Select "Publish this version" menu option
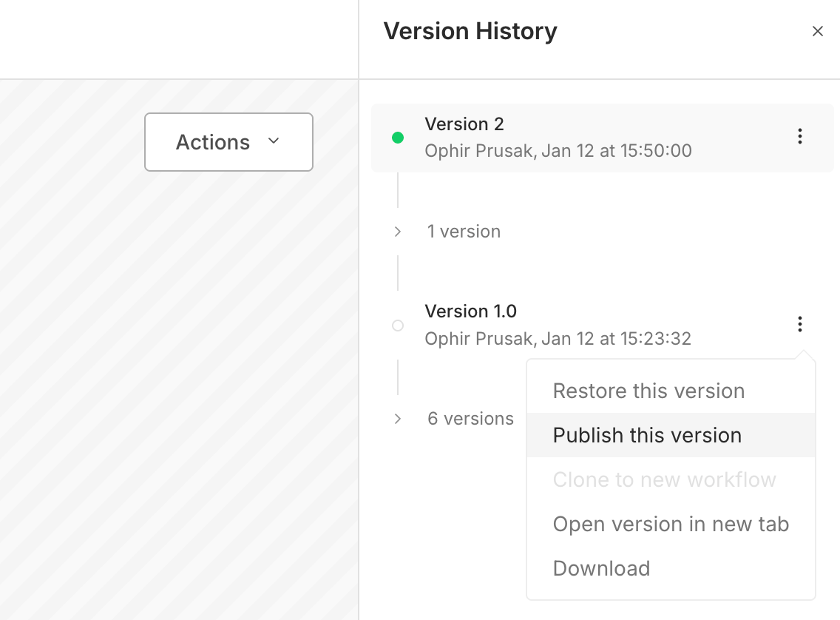Image resolution: width=840 pixels, height=620 pixels. click(x=647, y=435)
